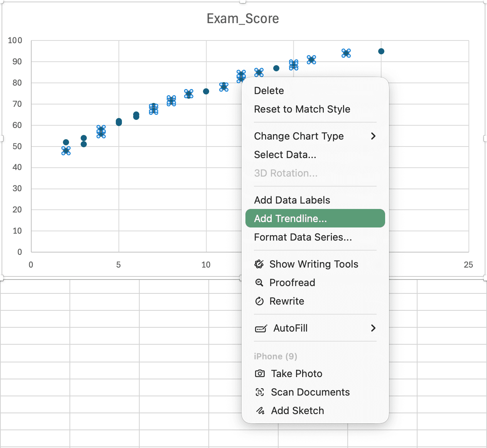Click the AutoFill keyboard icon
The image size is (487, 448).
pos(261,328)
